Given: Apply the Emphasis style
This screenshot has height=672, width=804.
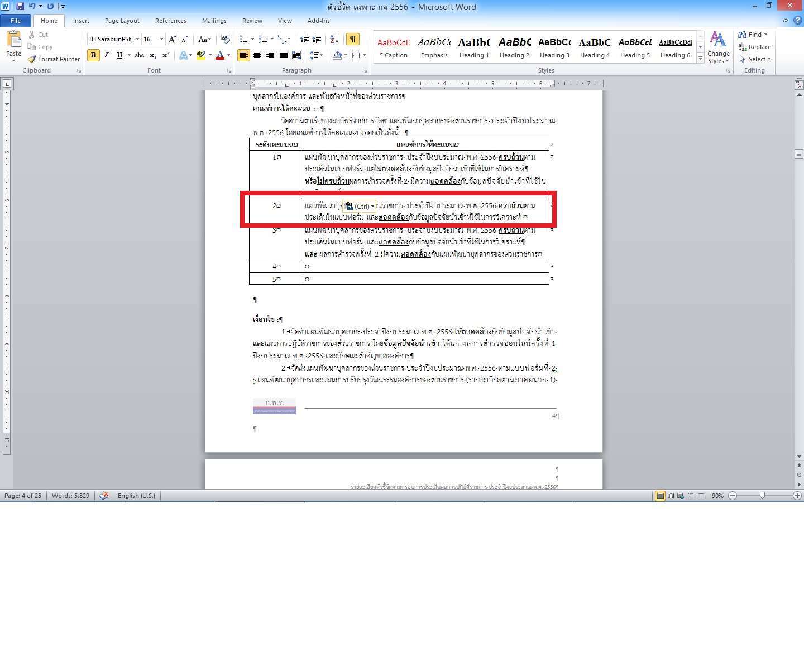Looking at the screenshot, I should click(x=434, y=47).
